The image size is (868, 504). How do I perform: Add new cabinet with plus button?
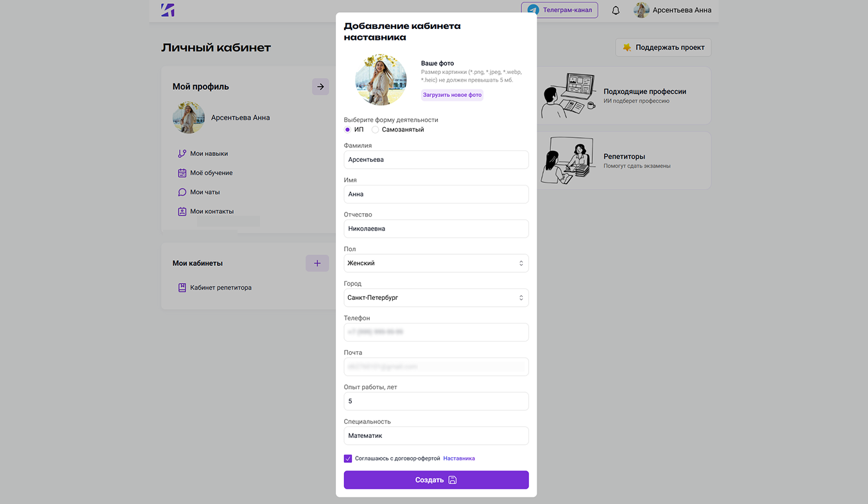click(x=317, y=263)
